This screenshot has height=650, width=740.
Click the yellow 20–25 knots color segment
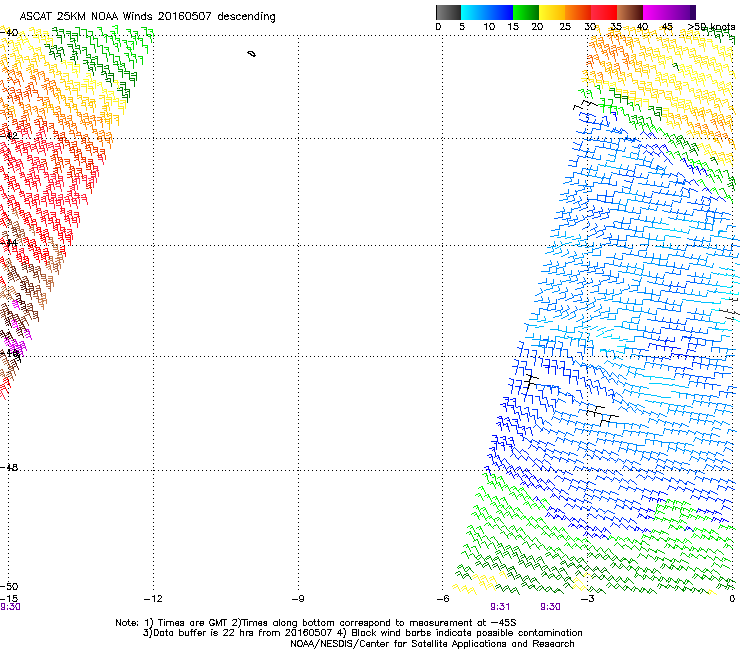552,12
